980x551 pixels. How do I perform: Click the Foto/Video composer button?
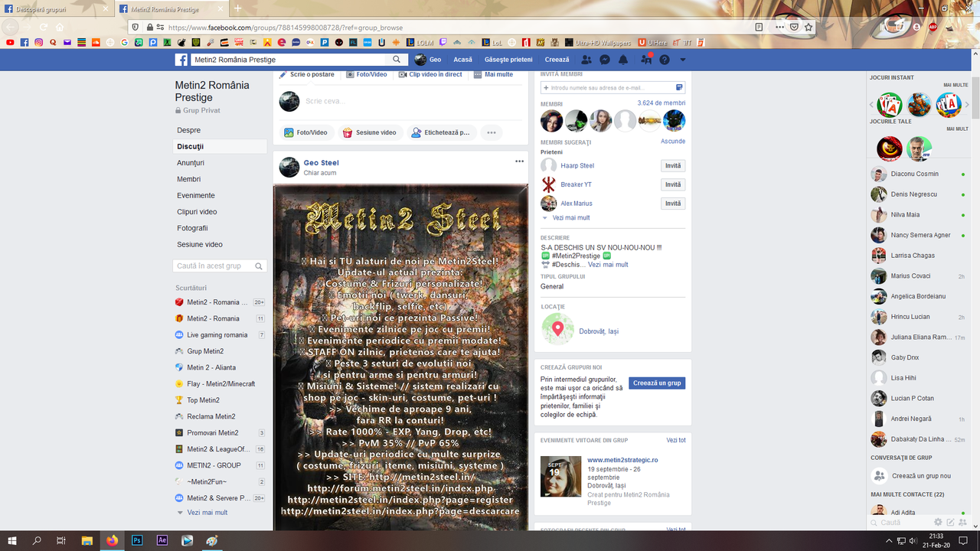coord(305,132)
